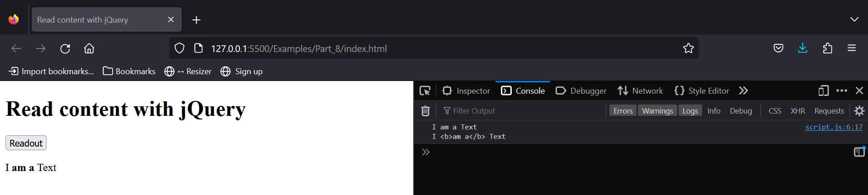Expand more DevTools tabs chevron
Screen dimensions: 868x195
coord(743,91)
